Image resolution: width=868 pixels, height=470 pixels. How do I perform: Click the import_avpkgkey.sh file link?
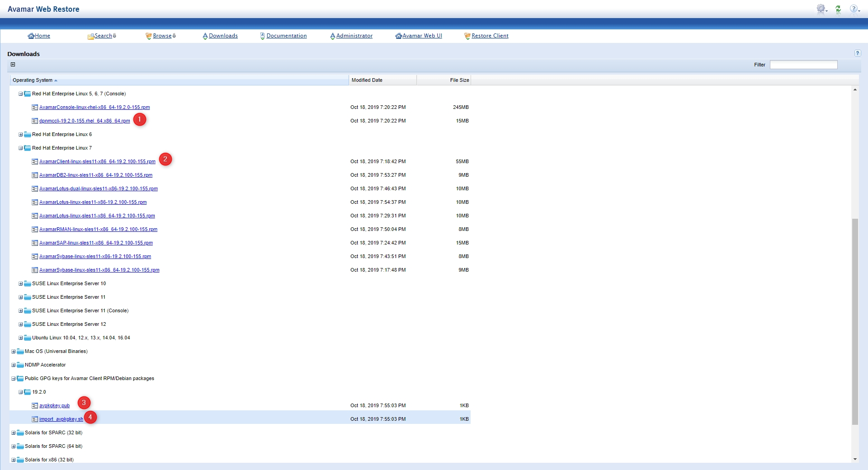point(61,419)
